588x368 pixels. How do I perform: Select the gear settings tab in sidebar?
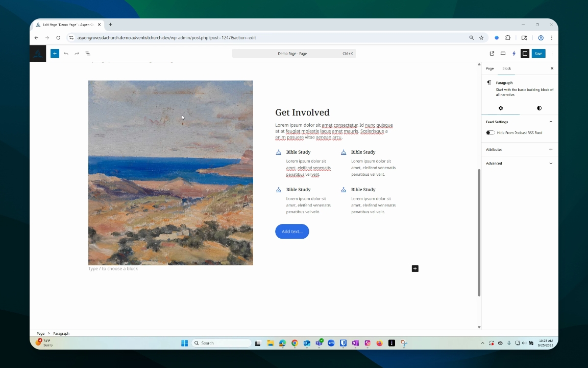pyautogui.click(x=501, y=108)
